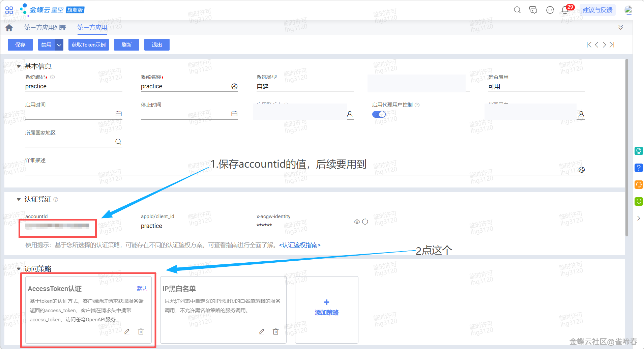Collapse the 基本信息 section
The image size is (644, 349).
click(x=19, y=66)
